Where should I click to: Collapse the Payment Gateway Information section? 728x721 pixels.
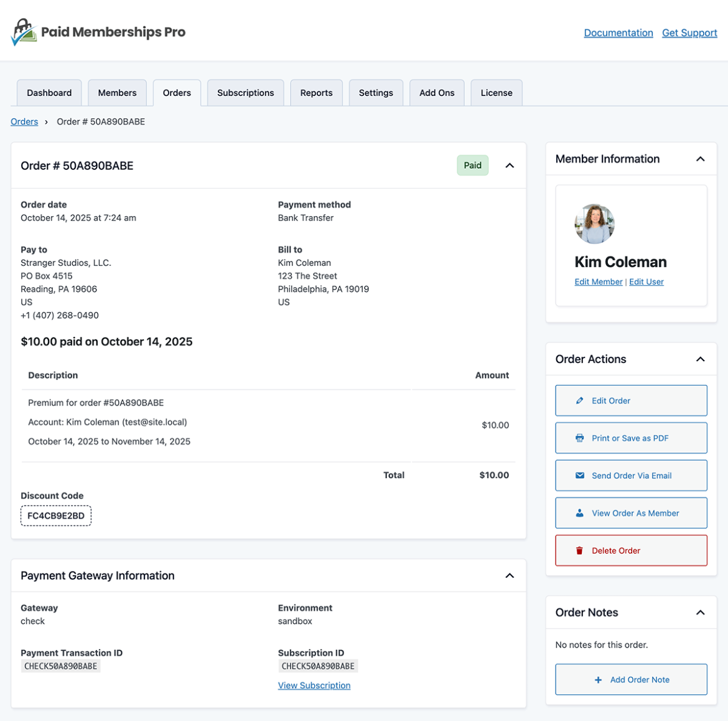510,575
